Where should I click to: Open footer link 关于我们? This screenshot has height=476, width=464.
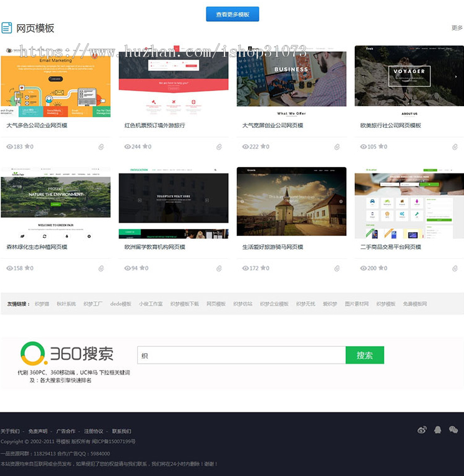coord(10,431)
